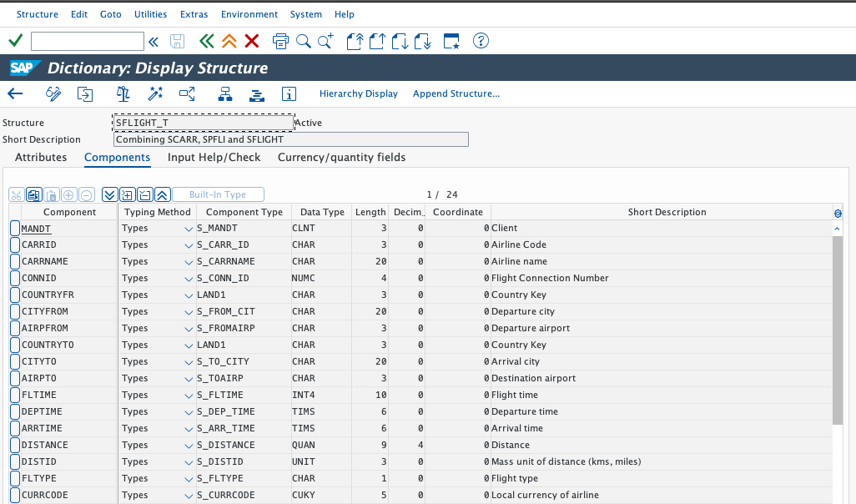856x504 pixels.
Task: Select the FLTIME row selector
Action: (15, 395)
